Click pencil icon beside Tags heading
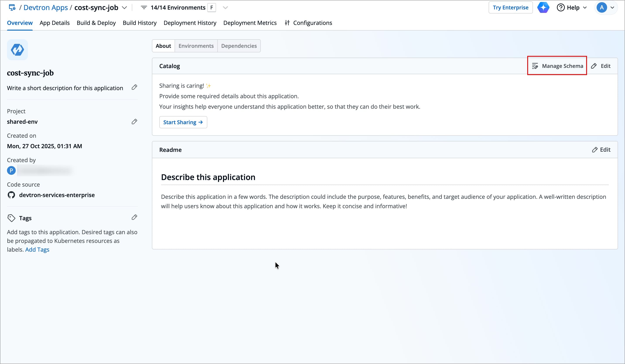Screen dimensions: 625x364 tap(134, 217)
